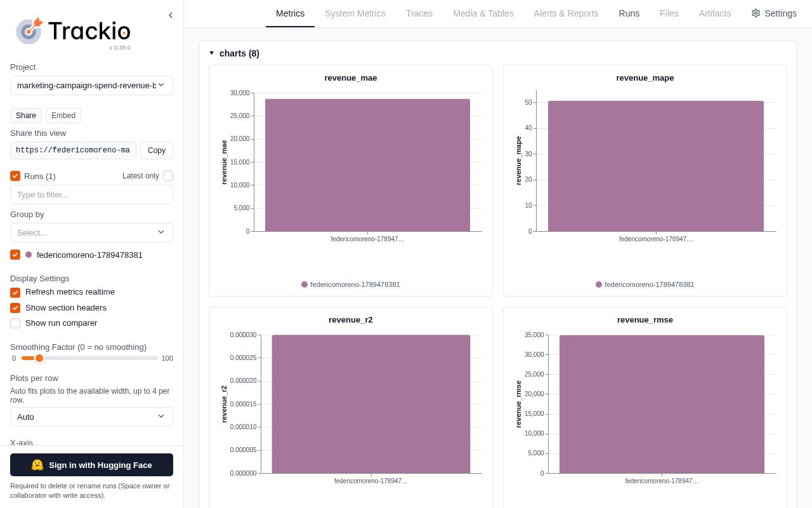Click the revenue_mape bar
The height and width of the screenshot is (508, 812).
(x=656, y=166)
